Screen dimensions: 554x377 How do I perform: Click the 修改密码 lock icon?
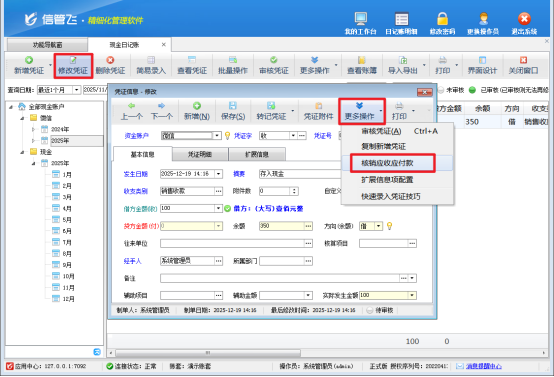[442, 23]
